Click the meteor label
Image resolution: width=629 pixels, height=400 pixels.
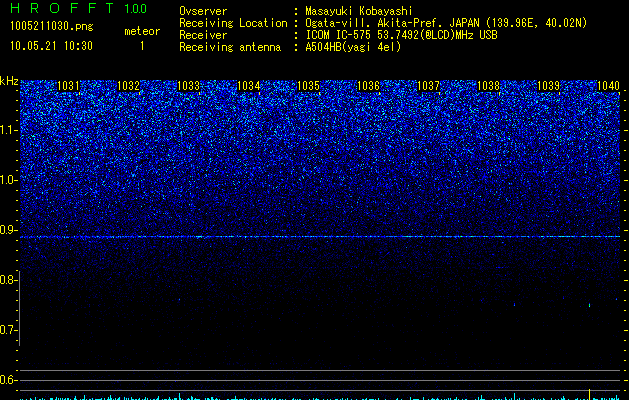(x=142, y=31)
